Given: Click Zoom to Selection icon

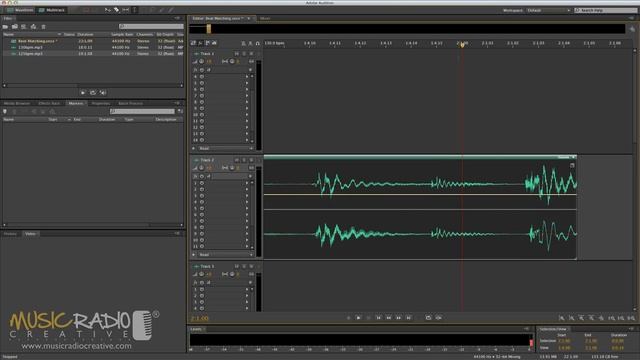Looking at the screenshot, I should [x=631, y=318].
